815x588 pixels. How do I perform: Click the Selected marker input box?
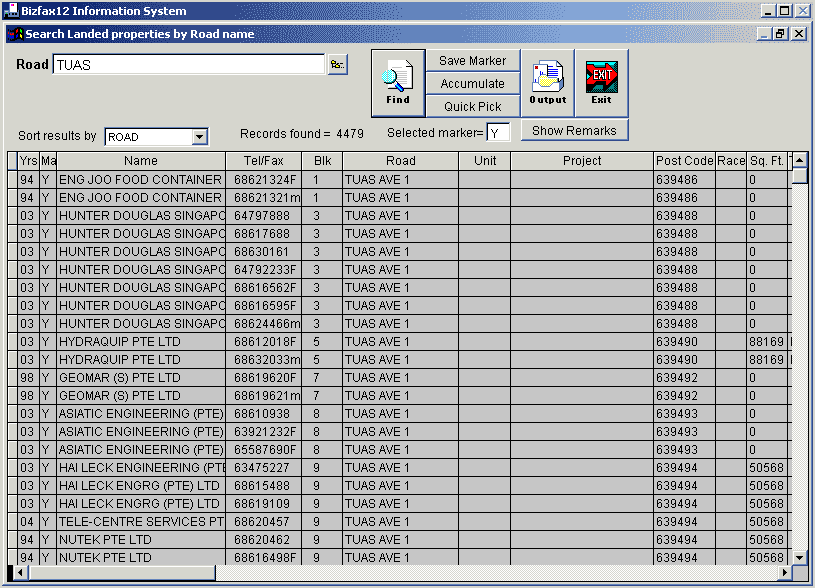[498, 133]
